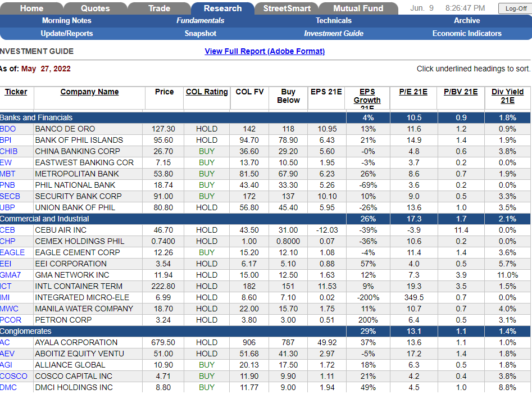This screenshot has height=394, width=532.
Task: Open SECB ticker link
Action: point(10,196)
